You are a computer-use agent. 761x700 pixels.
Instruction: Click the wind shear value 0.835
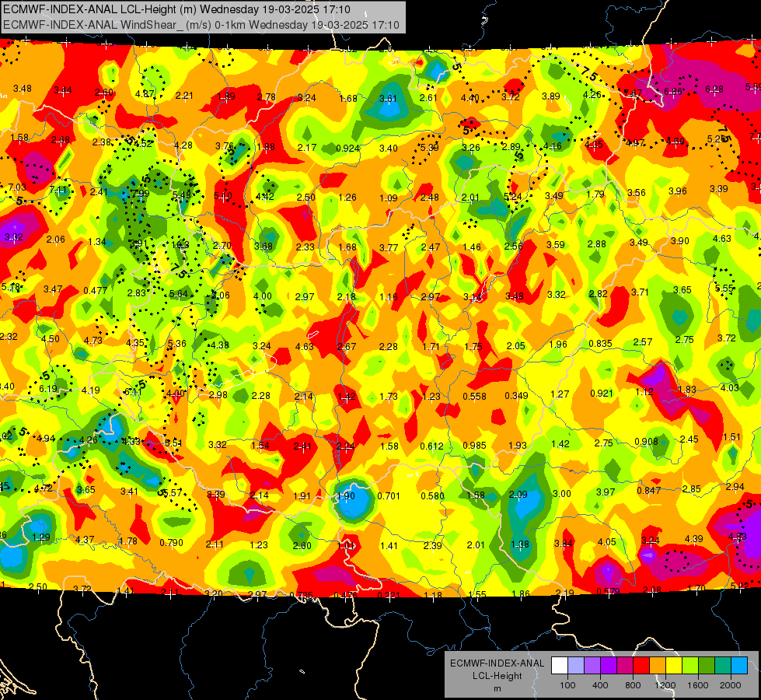(600, 344)
